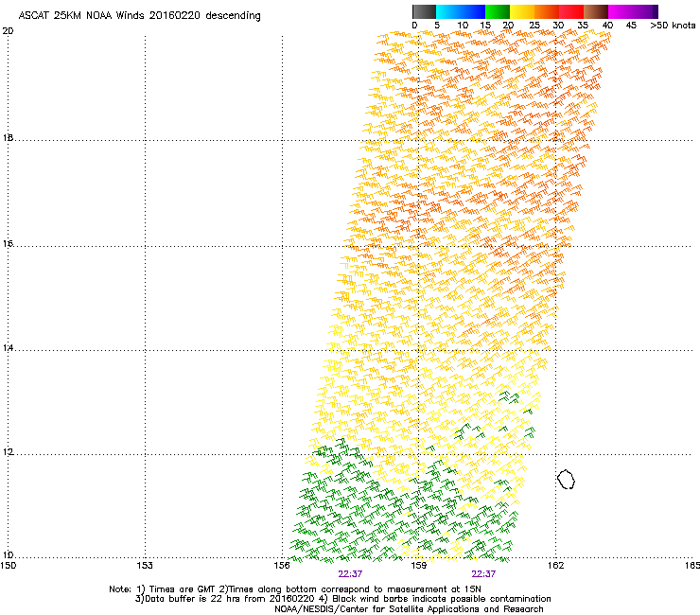Screen dimensions: 700x615
Task: Click the small island outline east of 162
Action: click(x=566, y=479)
